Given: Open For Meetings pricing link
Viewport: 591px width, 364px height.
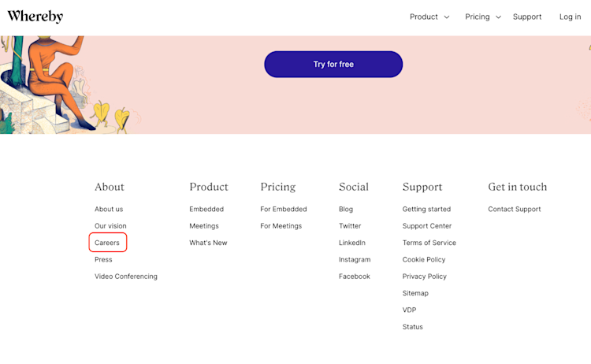Looking at the screenshot, I should (x=281, y=226).
